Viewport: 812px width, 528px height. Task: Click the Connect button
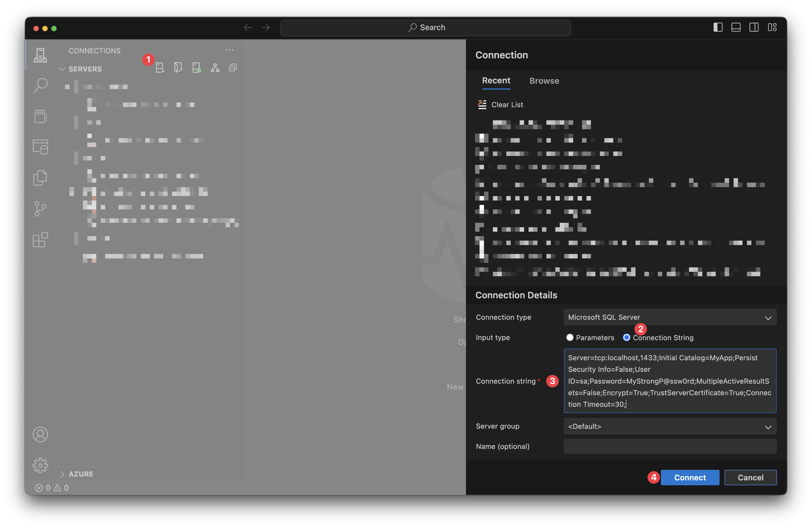click(690, 477)
